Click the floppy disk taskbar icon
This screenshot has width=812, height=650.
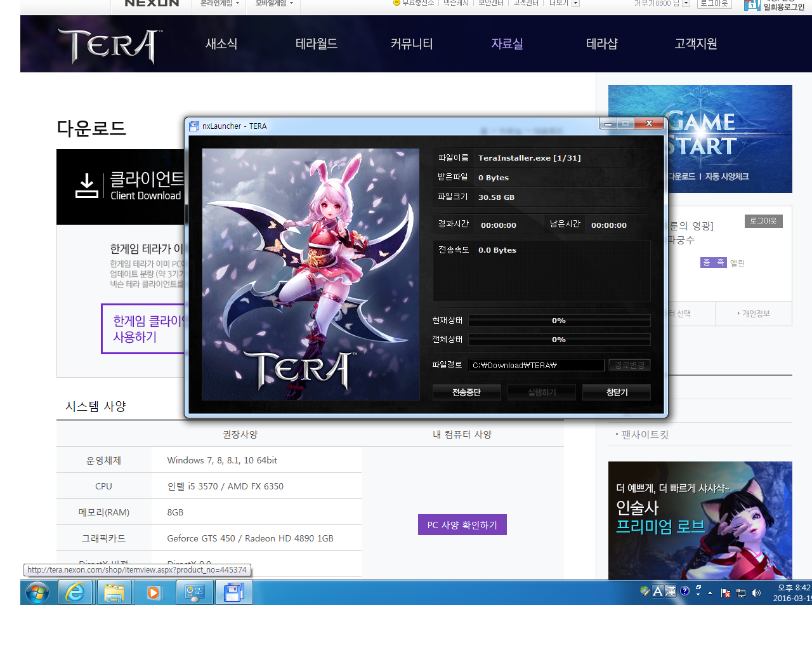(233, 593)
